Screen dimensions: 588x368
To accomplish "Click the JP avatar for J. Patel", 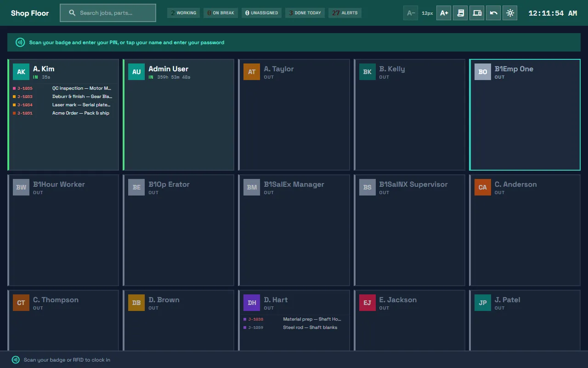I will (483, 303).
